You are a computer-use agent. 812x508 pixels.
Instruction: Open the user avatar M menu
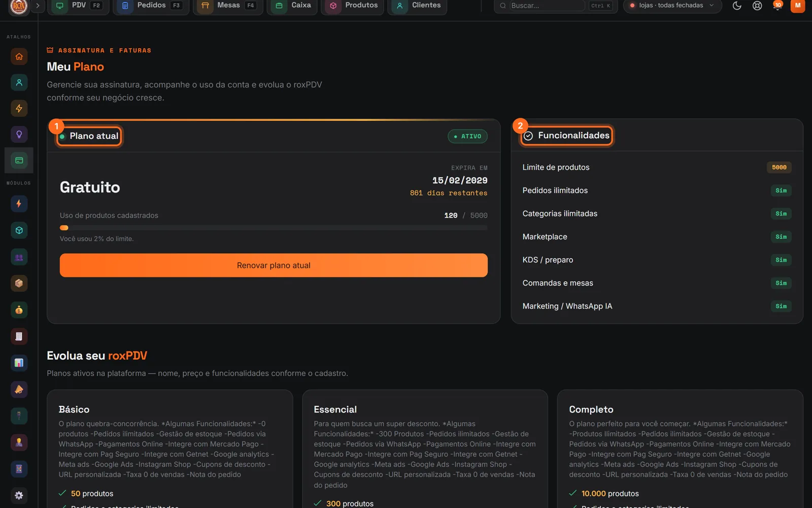[x=798, y=6]
